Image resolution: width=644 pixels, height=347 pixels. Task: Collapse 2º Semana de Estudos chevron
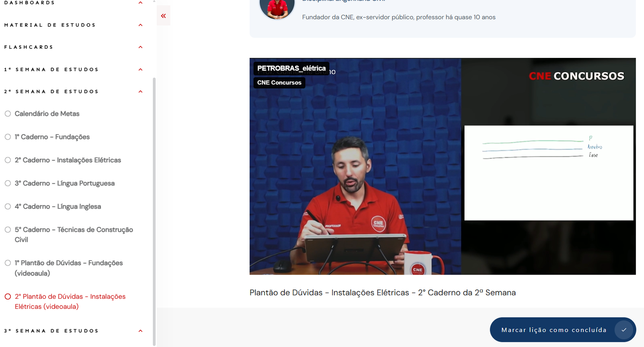[140, 92]
